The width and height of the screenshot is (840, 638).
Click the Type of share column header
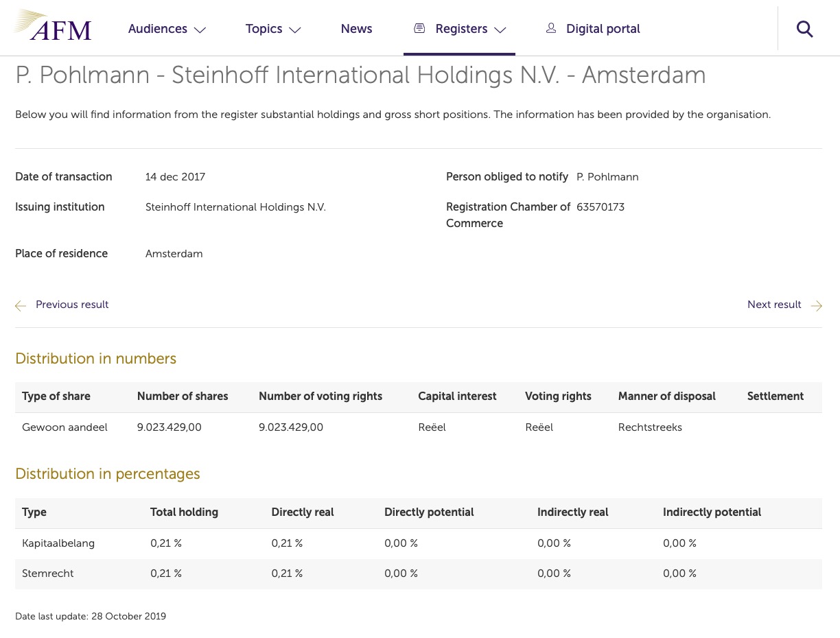56,397
